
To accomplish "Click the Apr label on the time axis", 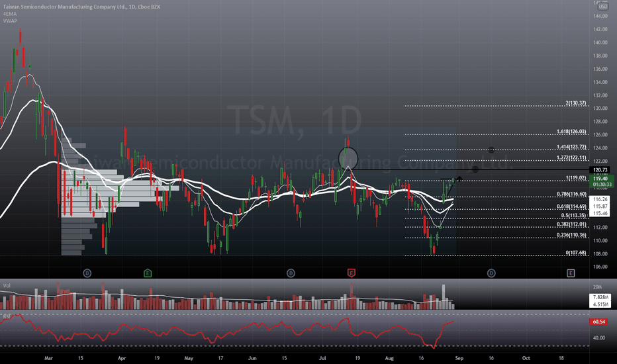I will point(122,358).
